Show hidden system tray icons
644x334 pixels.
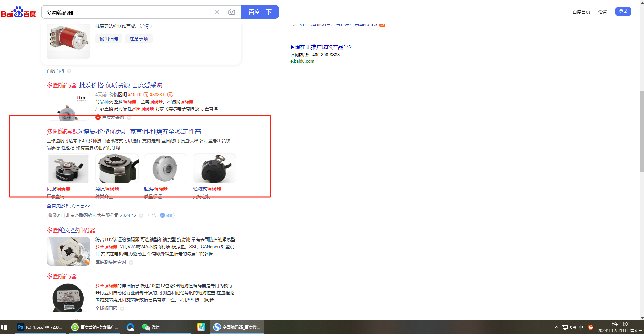556,327
